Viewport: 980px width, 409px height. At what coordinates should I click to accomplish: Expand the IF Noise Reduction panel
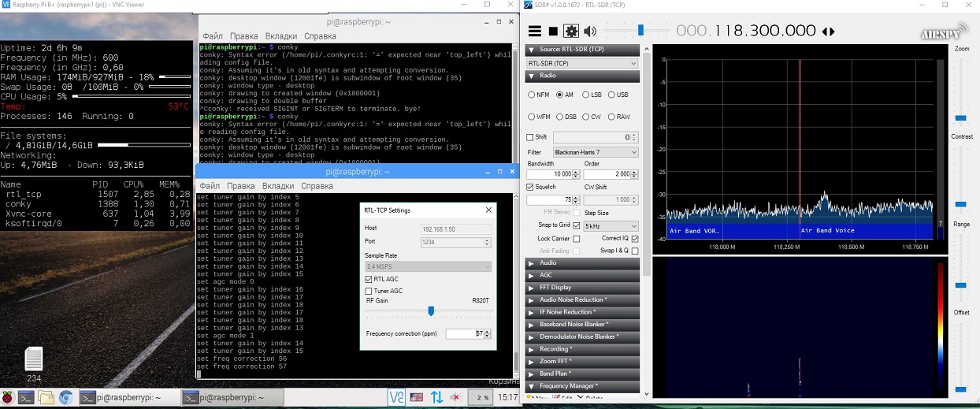coord(582,312)
